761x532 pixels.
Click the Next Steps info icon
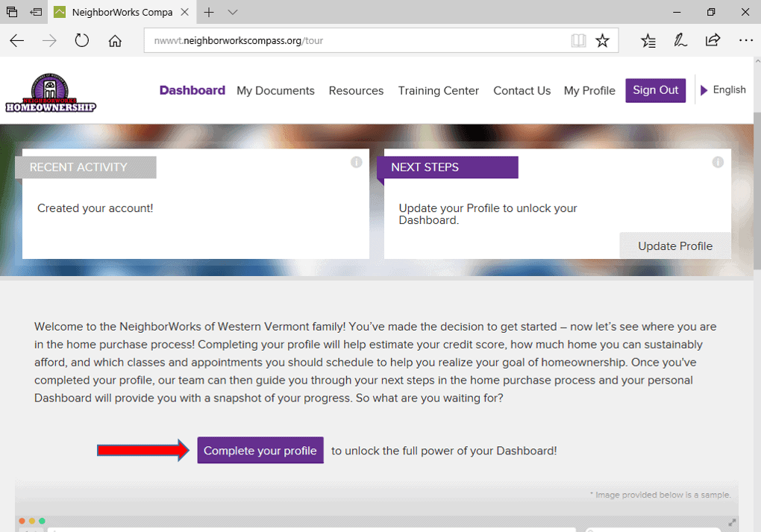[x=718, y=162]
